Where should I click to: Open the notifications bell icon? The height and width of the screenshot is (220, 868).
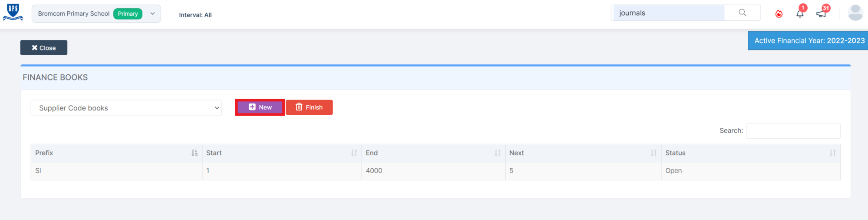[800, 13]
